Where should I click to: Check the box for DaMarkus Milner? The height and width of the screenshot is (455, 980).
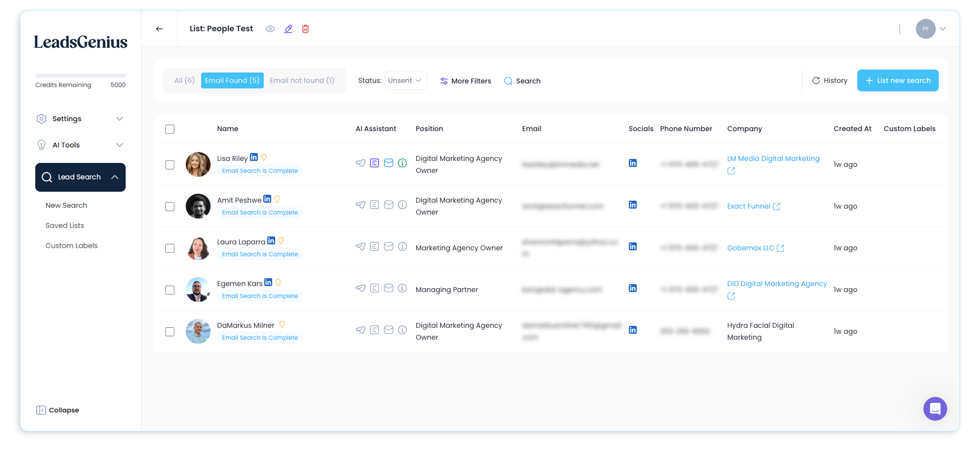[170, 332]
